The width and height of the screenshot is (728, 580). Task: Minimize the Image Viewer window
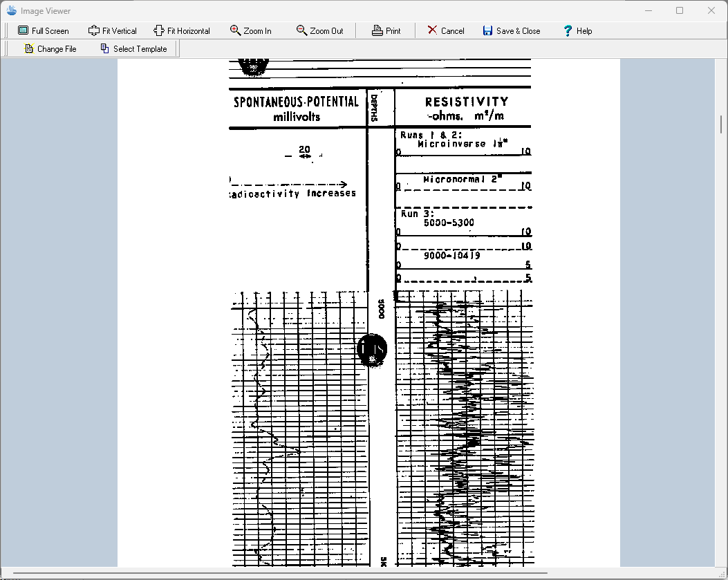pyautogui.click(x=648, y=10)
